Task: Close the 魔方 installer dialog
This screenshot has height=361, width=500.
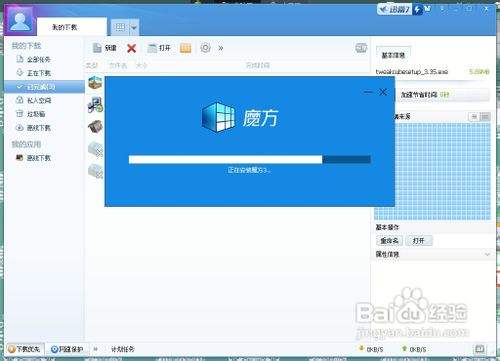Action: [383, 92]
